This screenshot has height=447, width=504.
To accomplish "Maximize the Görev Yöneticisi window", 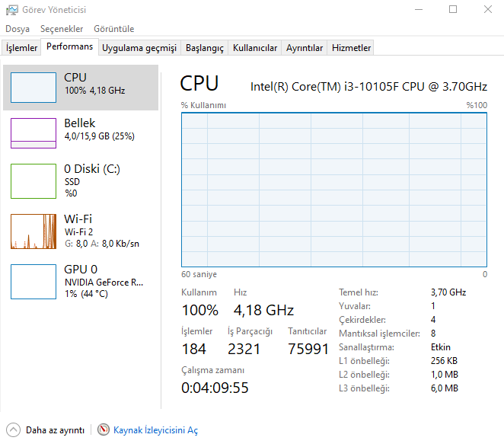I will click(453, 10).
